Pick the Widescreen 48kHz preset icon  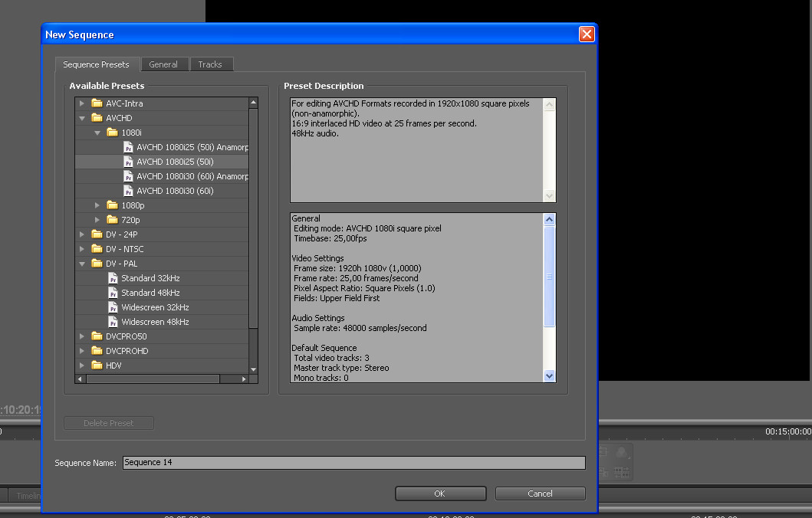point(113,322)
